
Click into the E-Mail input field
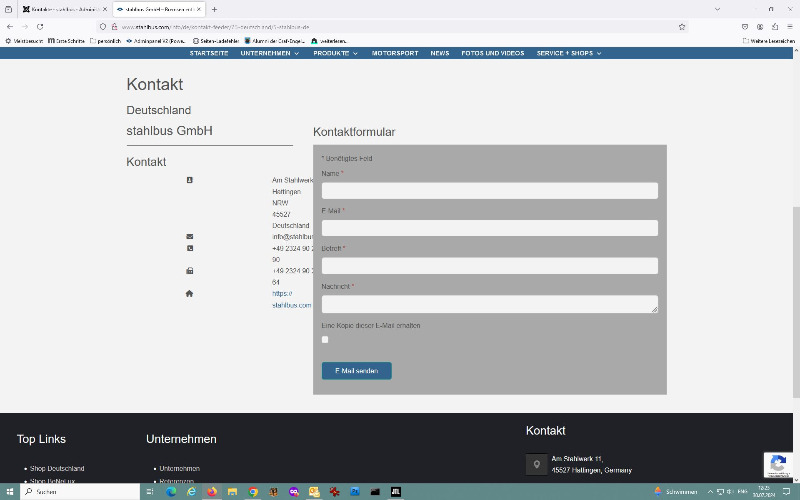(490, 228)
